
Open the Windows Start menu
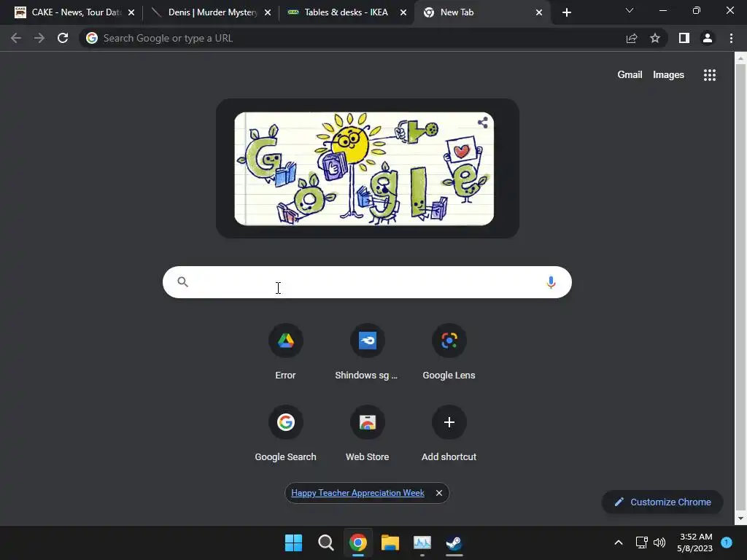tap(293, 542)
